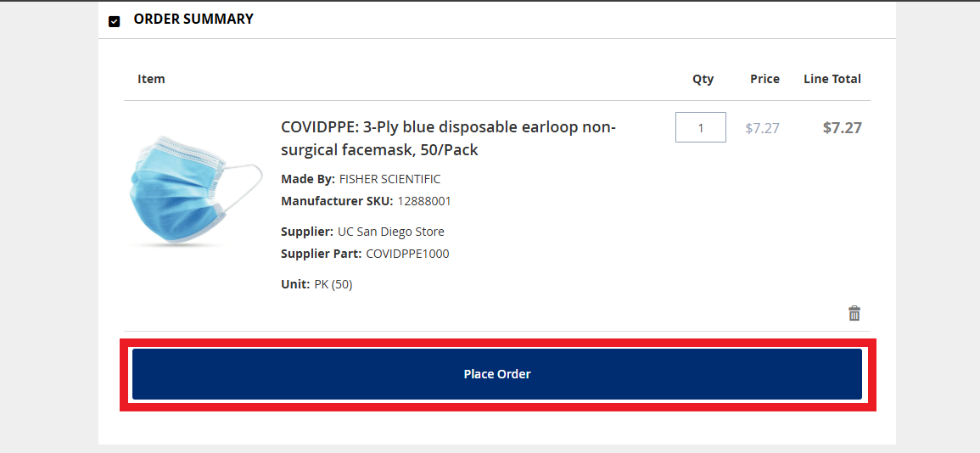The height and width of the screenshot is (453, 980).
Task: Click the UC San Diego Store supplier
Action: point(390,232)
